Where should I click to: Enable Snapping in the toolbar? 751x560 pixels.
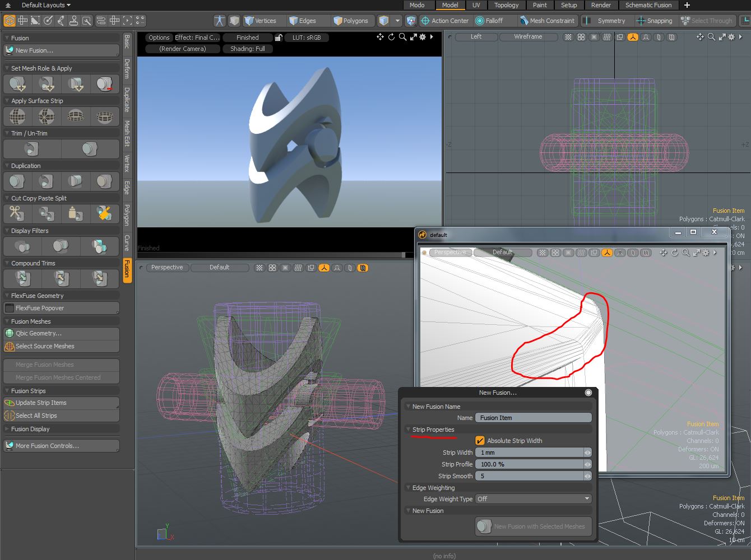tap(653, 21)
